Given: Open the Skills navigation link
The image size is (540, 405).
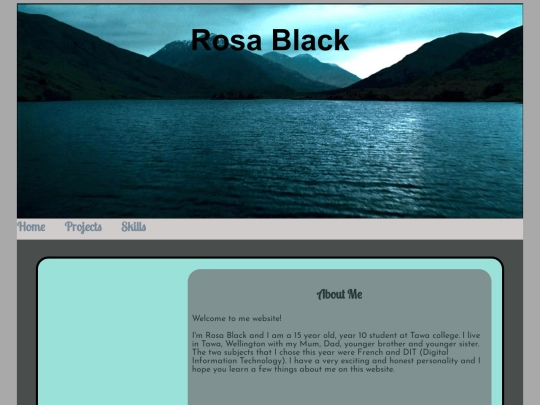Looking at the screenshot, I should tap(134, 227).
